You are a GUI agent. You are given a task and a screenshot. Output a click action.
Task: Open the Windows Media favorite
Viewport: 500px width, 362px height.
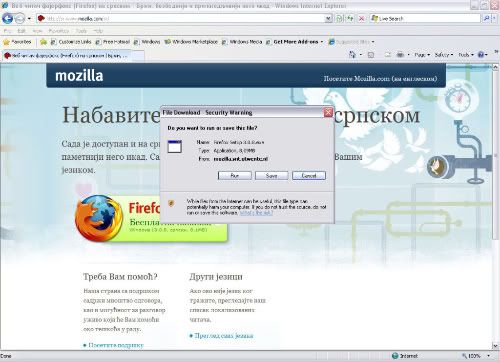pyautogui.click(x=242, y=42)
